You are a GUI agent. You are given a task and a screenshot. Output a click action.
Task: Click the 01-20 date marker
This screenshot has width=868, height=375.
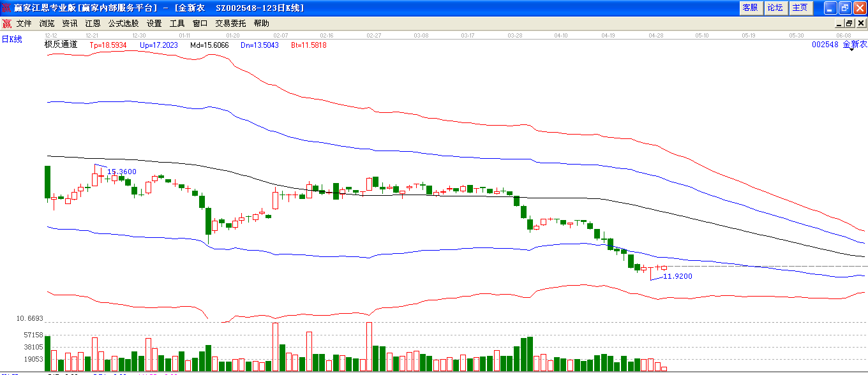point(233,35)
